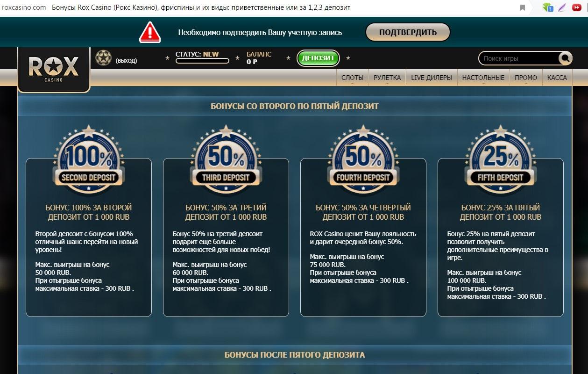Go to the КАССА page
The height and width of the screenshot is (374, 588).
coord(557,78)
